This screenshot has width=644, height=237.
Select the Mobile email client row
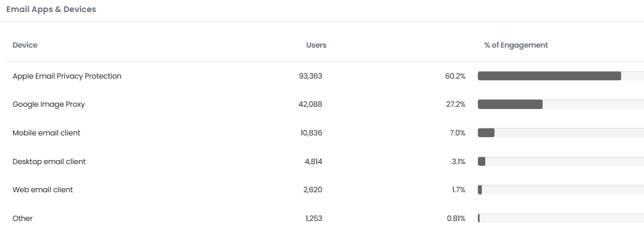click(x=325, y=133)
